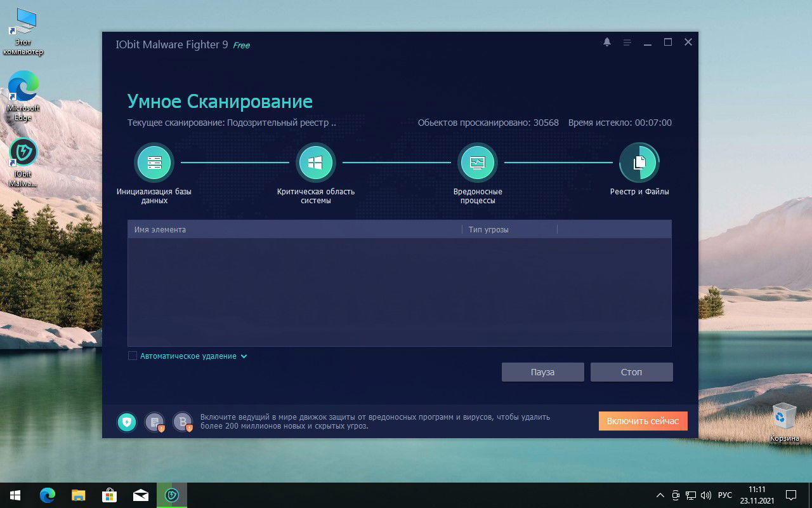Launch Edge from the taskbar
812x508 pixels.
point(48,495)
